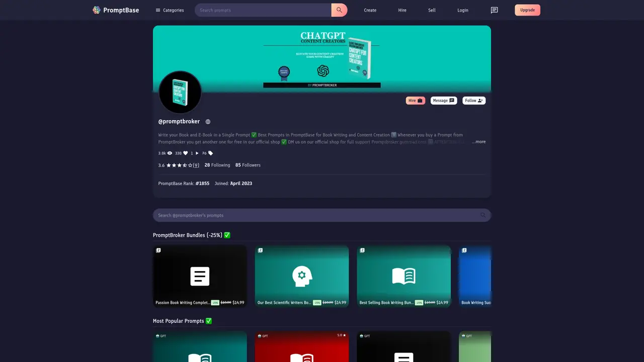Click the magnifier search button
Screen dimensions: 644x362
(x=339, y=10)
